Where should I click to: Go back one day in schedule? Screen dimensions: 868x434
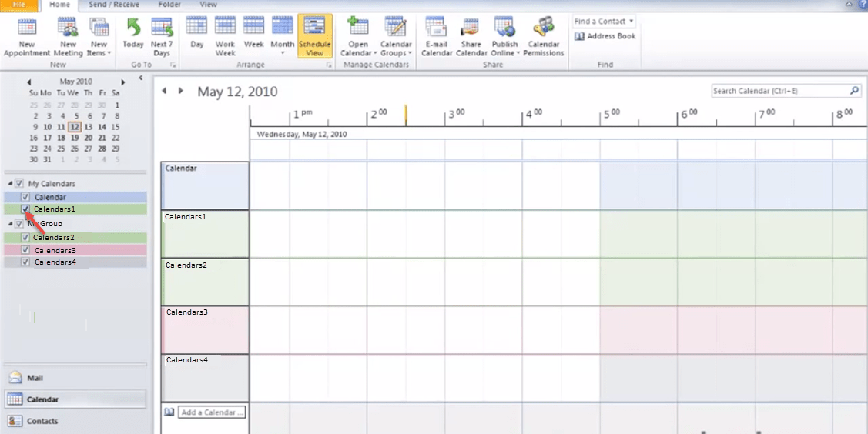pos(164,91)
